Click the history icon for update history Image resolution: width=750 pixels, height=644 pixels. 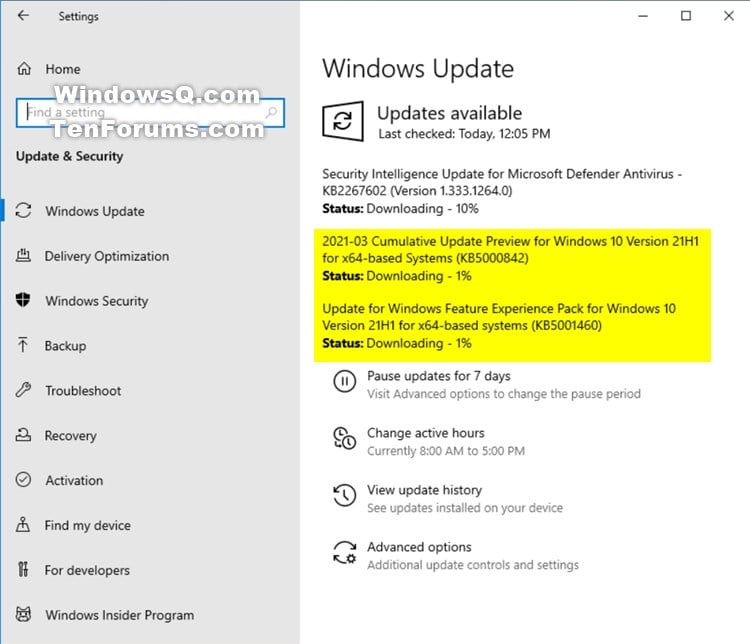click(344, 495)
